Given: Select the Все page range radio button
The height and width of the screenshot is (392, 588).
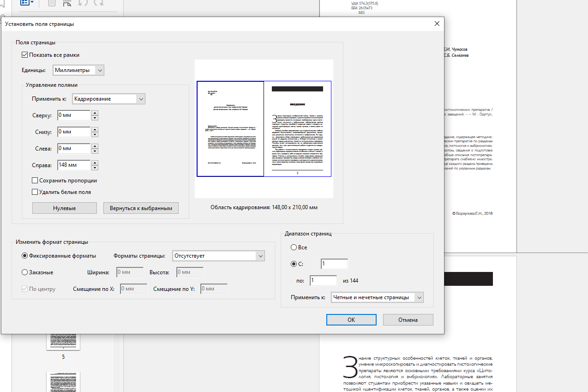Looking at the screenshot, I should 294,247.
